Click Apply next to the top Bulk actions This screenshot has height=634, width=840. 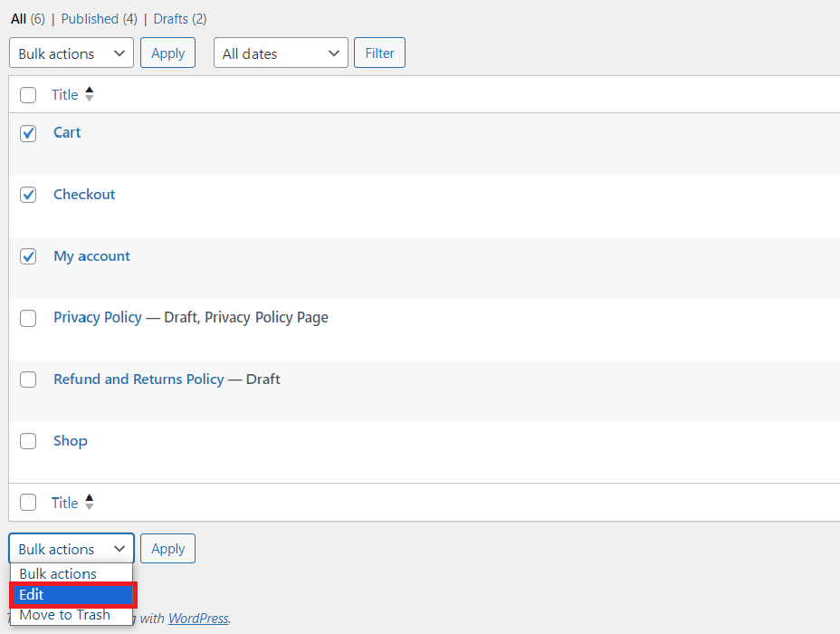point(167,53)
